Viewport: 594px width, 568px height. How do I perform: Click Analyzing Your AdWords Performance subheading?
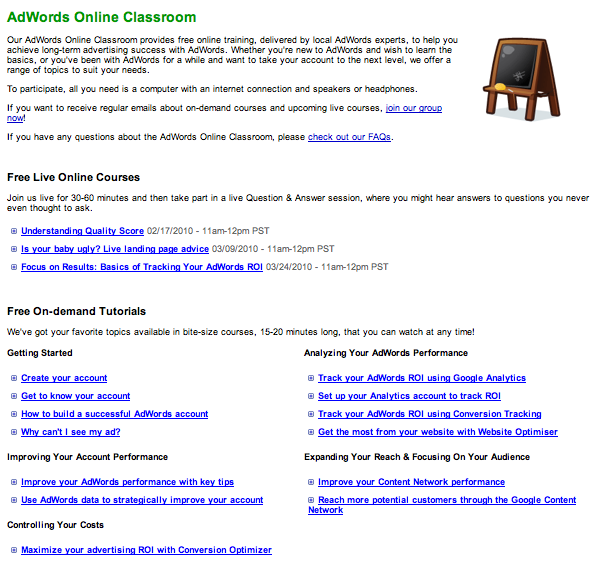pyautogui.click(x=386, y=353)
